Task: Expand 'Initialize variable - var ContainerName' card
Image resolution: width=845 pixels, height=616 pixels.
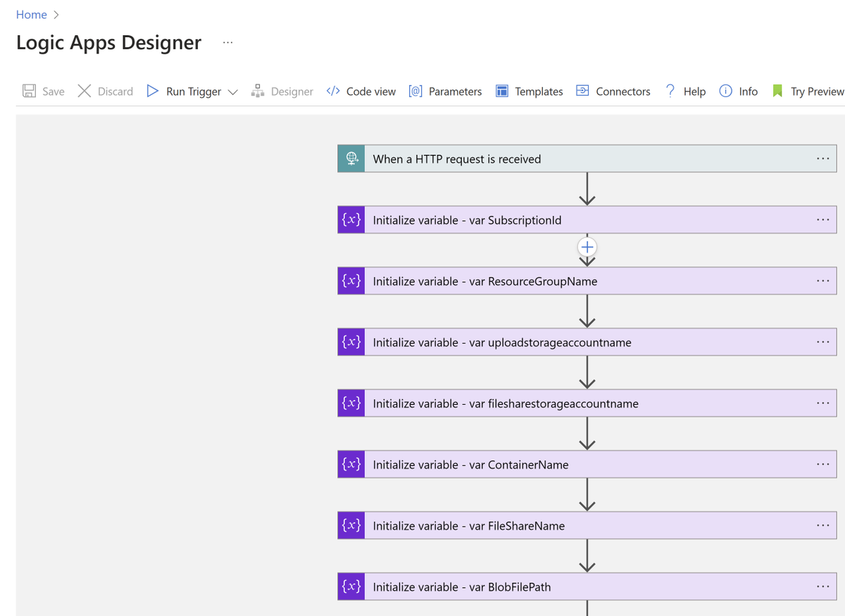Action: point(587,464)
